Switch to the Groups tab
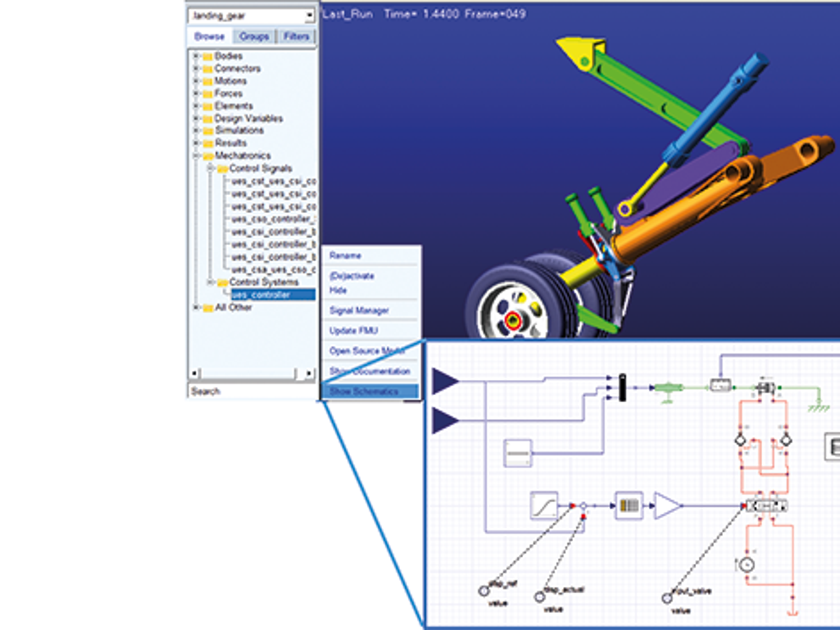Image resolution: width=840 pixels, height=630 pixels. [254, 37]
